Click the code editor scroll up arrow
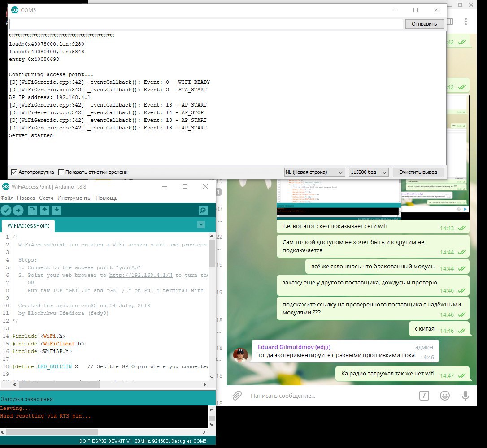 coord(212,236)
